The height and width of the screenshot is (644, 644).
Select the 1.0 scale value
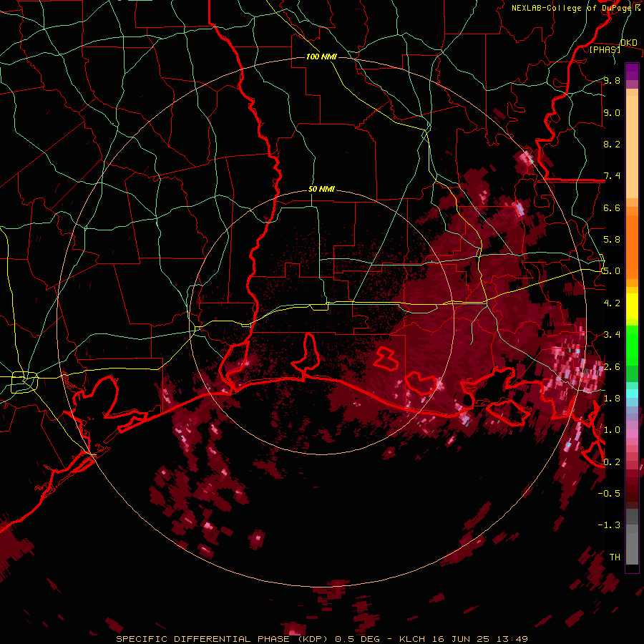tap(612, 431)
